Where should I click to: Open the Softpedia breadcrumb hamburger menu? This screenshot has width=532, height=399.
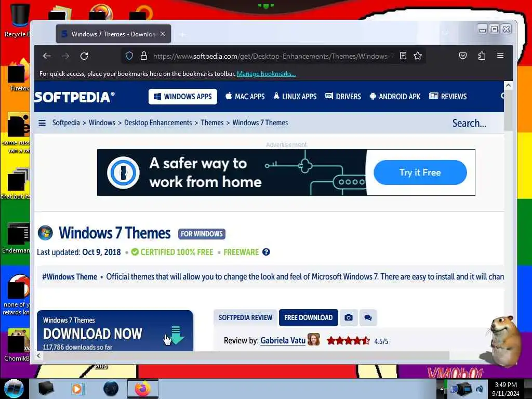42,123
